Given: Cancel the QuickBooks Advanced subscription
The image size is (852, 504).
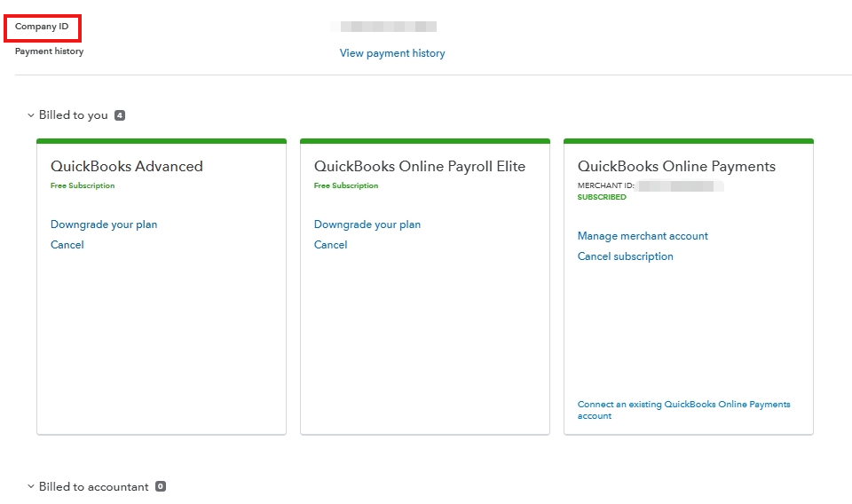Looking at the screenshot, I should pos(67,244).
